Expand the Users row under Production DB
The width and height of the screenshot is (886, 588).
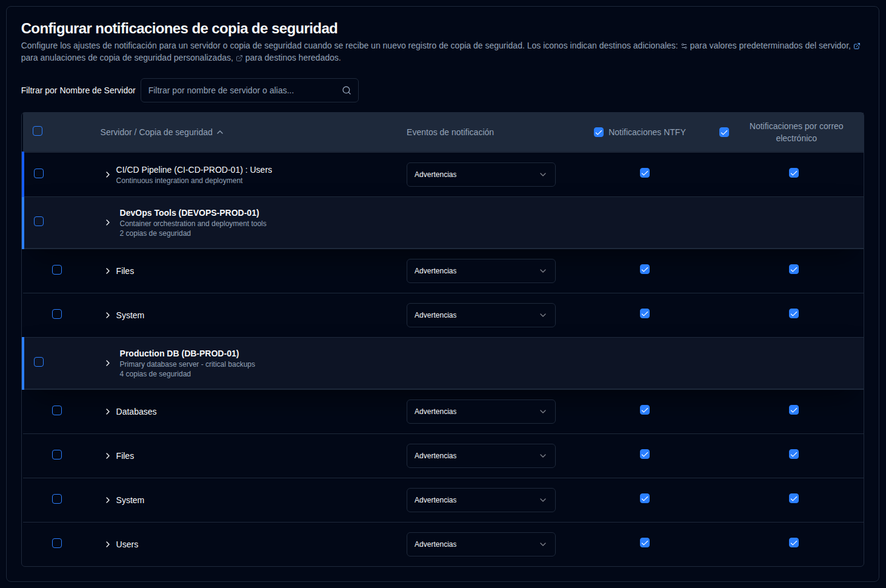tap(108, 544)
